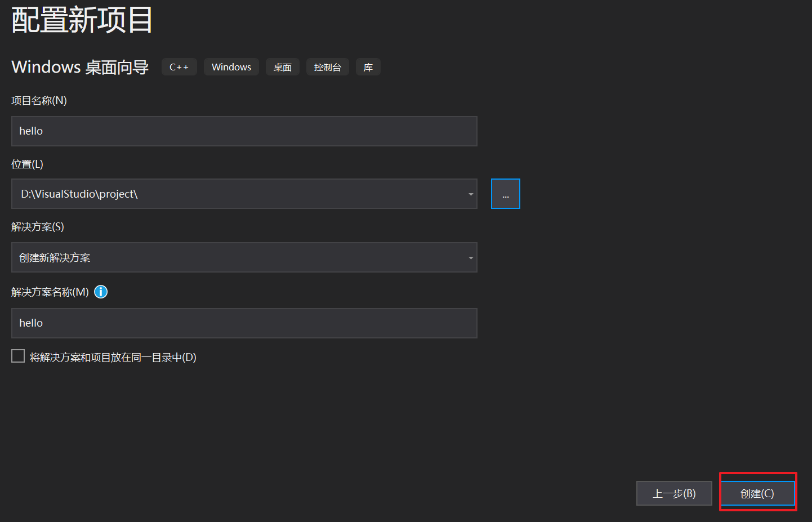812x522 pixels.
Task: Expand the 解决方案 combo box arrow
Action: [471, 258]
